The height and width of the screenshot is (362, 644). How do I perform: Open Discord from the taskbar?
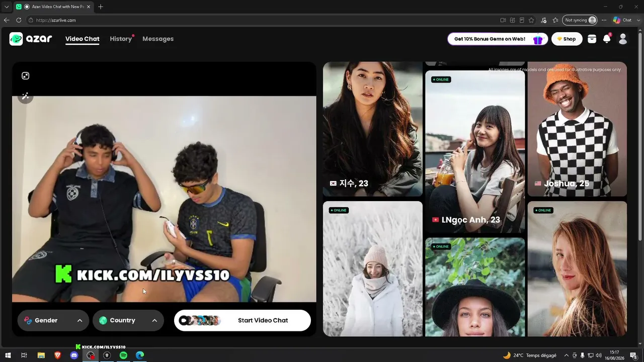pos(74,355)
